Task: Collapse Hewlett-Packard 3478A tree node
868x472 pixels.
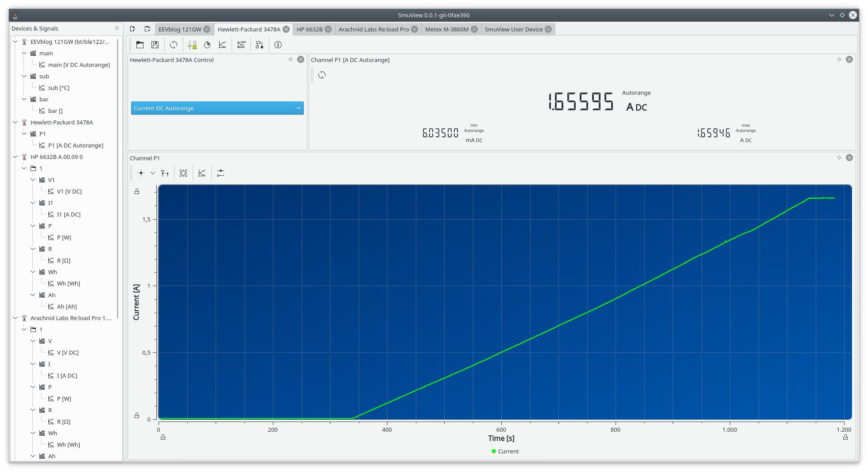Action: [x=15, y=122]
